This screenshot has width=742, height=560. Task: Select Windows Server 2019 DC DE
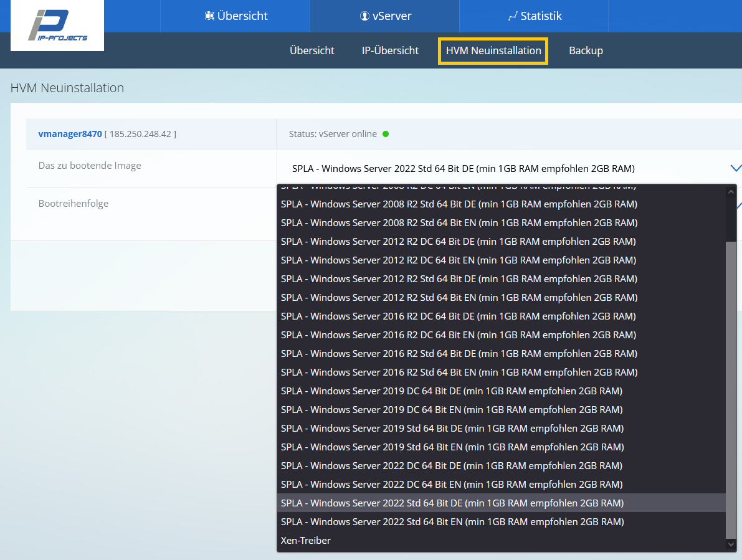pos(501,391)
